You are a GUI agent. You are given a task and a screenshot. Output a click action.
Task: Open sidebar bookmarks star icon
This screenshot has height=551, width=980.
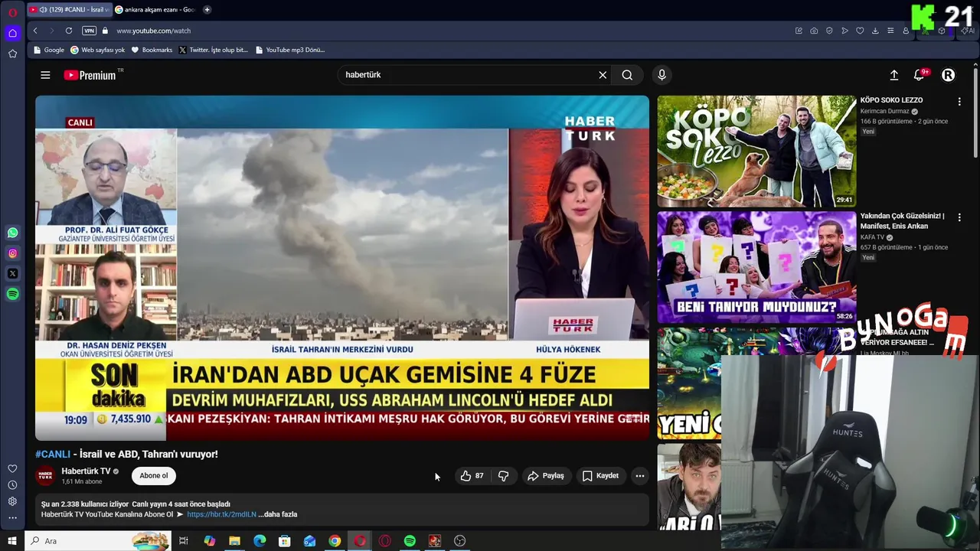point(12,54)
